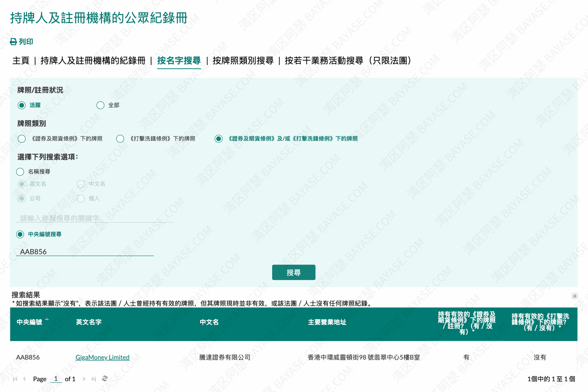The width and height of the screenshot is (588, 392).
Task: Click the address cell 香港中環威靈頓街98號
Action: [x=364, y=357]
